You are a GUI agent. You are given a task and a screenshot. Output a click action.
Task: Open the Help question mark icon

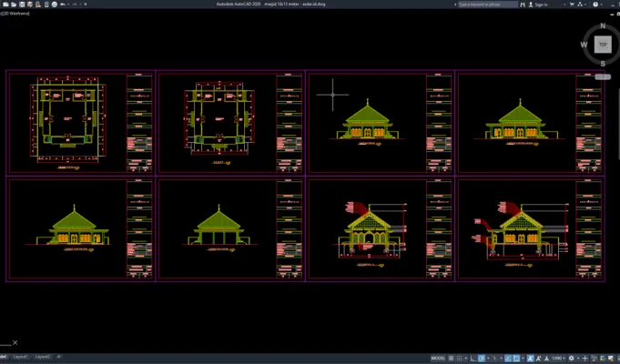coord(595,5)
